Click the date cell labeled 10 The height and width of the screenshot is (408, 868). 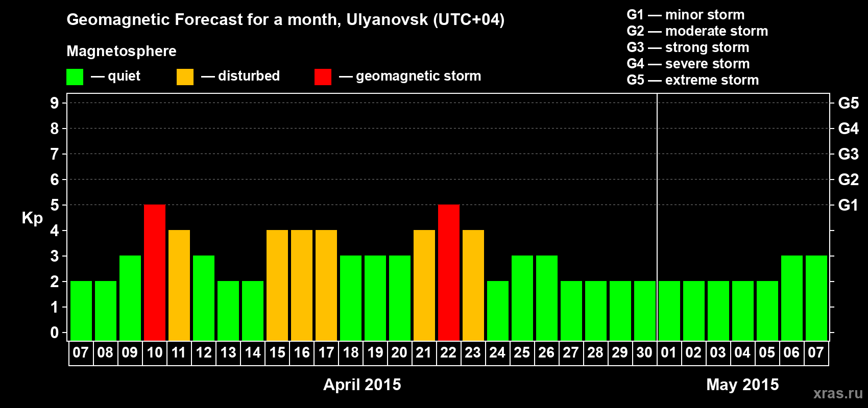pyautogui.click(x=155, y=353)
